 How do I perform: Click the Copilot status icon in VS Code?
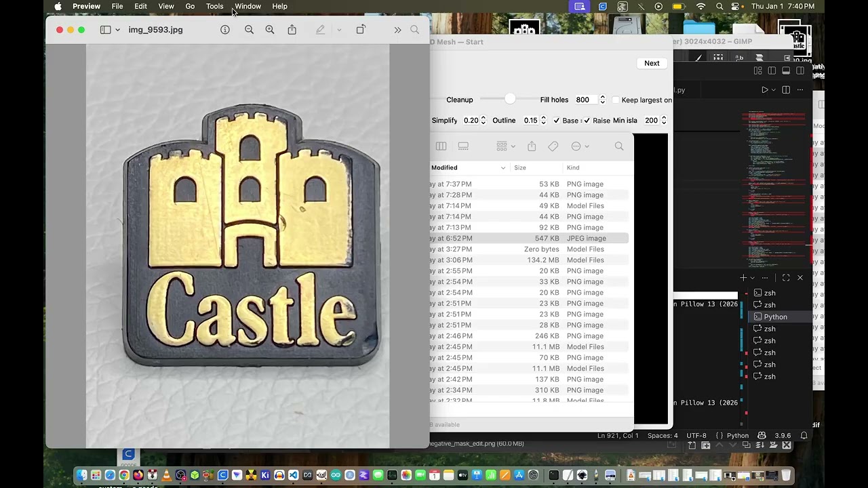(x=762, y=436)
